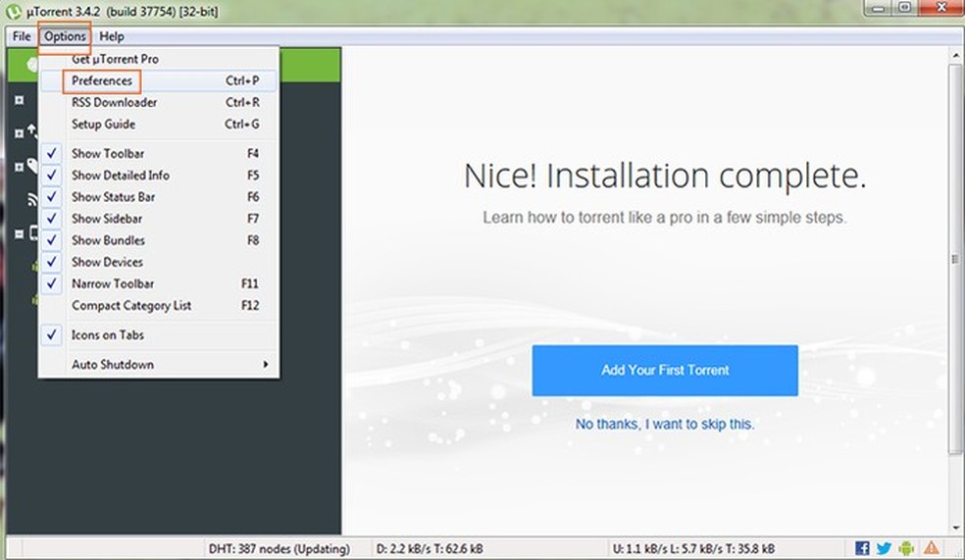Enable Compact Category List
965x560 pixels.
click(158, 305)
